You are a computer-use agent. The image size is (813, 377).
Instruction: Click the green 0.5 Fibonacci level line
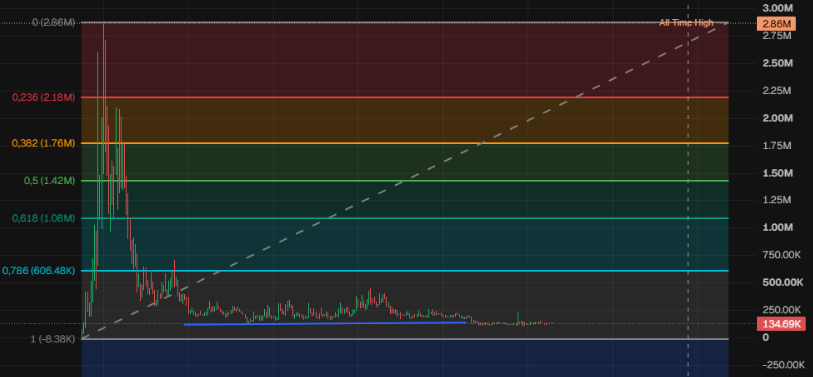point(404,181)
